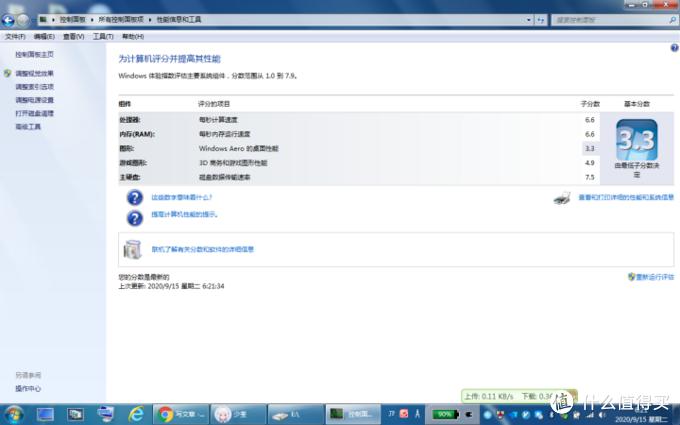Click the question icon beside 提高计算机性能的提示
Viewport: 680px width, 425px height.
coord(135,218)
